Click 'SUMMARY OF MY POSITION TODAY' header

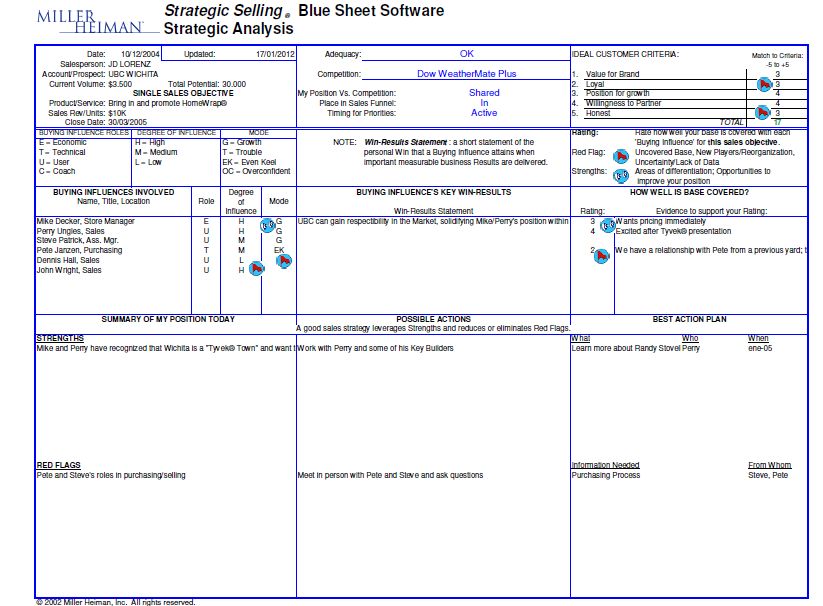tap(168, 319)
